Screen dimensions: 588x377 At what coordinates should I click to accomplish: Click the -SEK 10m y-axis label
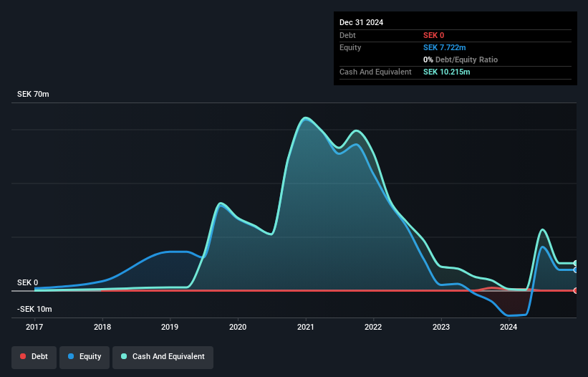click(34, 309)
